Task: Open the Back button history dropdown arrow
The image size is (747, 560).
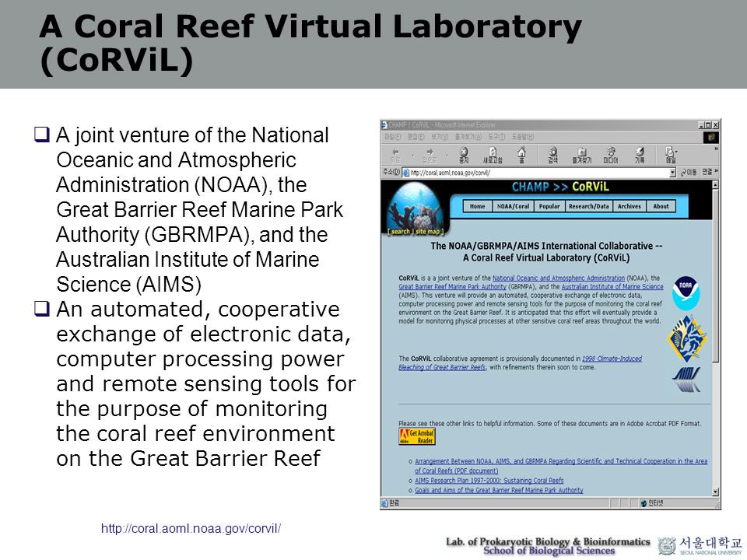Action: (x=412, y=156)
